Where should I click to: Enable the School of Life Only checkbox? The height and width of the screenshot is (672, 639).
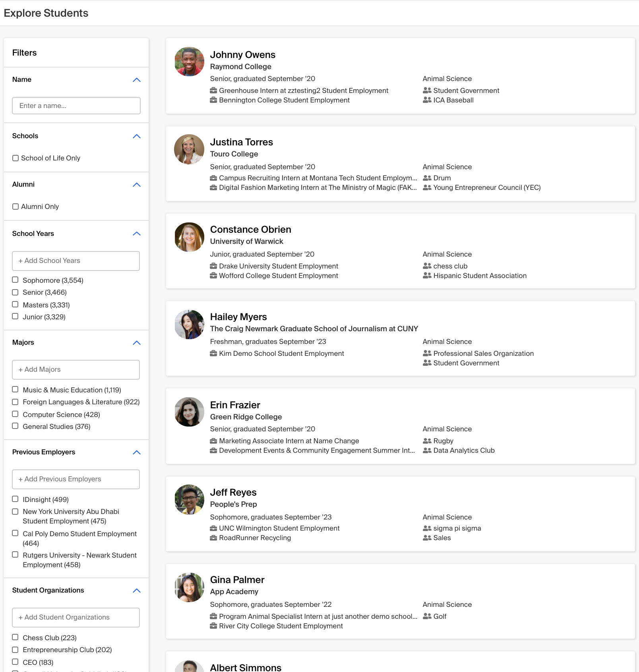[15, 158]
